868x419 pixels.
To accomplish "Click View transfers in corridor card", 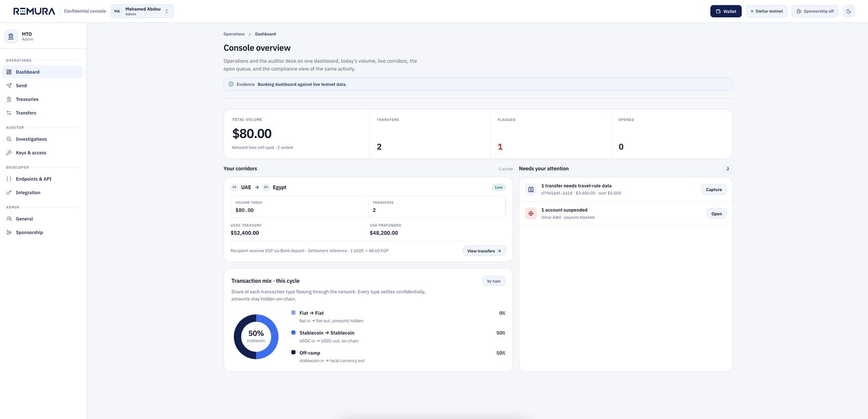I will coord(484,251).
